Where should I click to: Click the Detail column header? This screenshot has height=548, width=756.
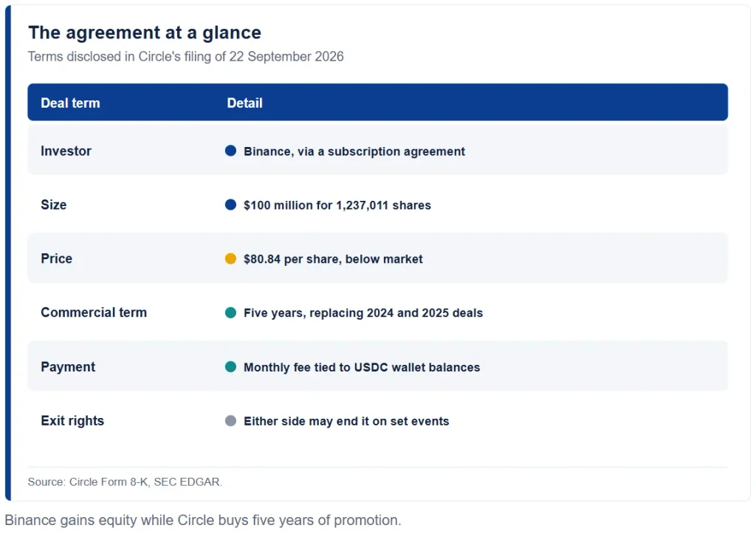244,103
